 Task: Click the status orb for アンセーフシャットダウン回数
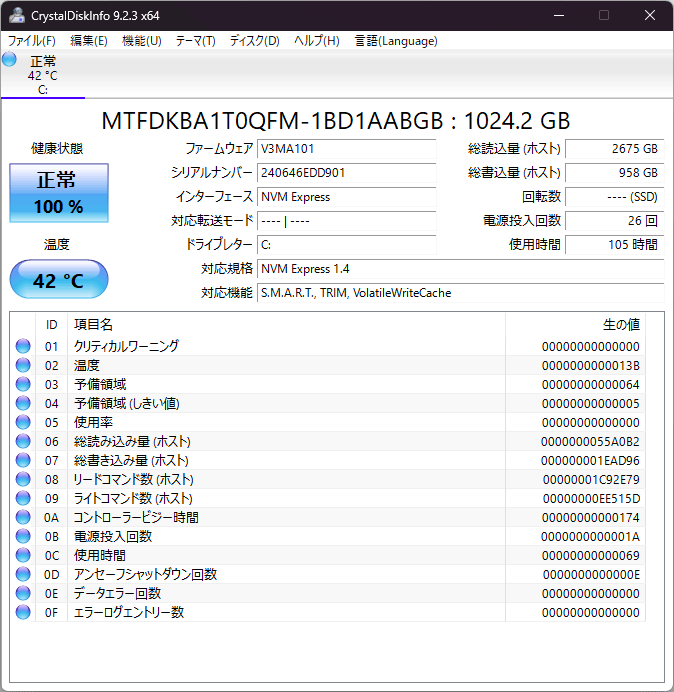pyautogui.click(x=23, y=574)
